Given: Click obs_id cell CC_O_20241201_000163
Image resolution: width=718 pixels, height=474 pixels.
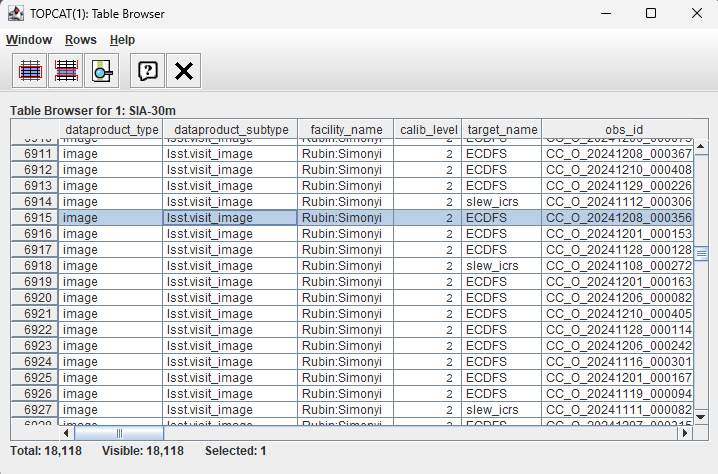Looking at the screenshot, I should (618, 282).
